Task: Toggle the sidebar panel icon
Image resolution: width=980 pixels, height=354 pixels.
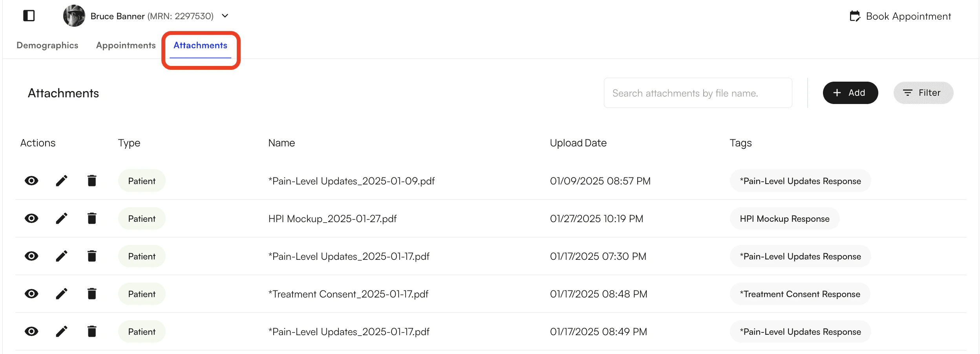Action: (29, 16)
